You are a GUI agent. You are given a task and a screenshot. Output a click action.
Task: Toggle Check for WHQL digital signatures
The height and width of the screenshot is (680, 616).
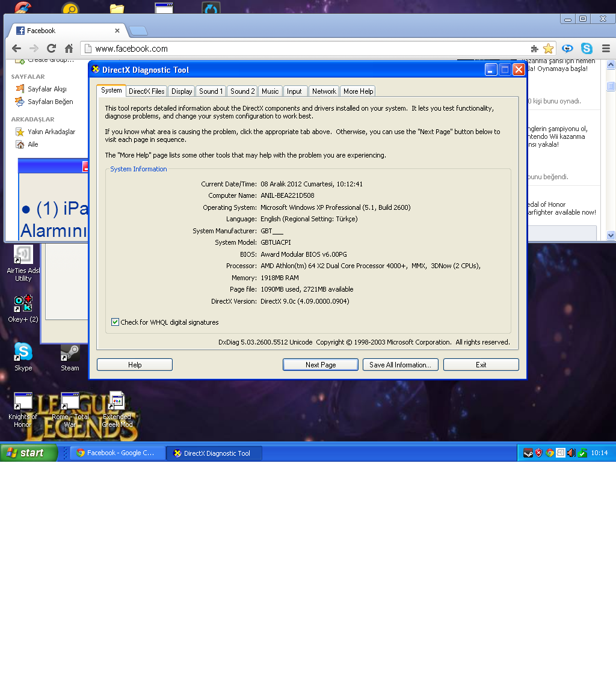(115, 322)
